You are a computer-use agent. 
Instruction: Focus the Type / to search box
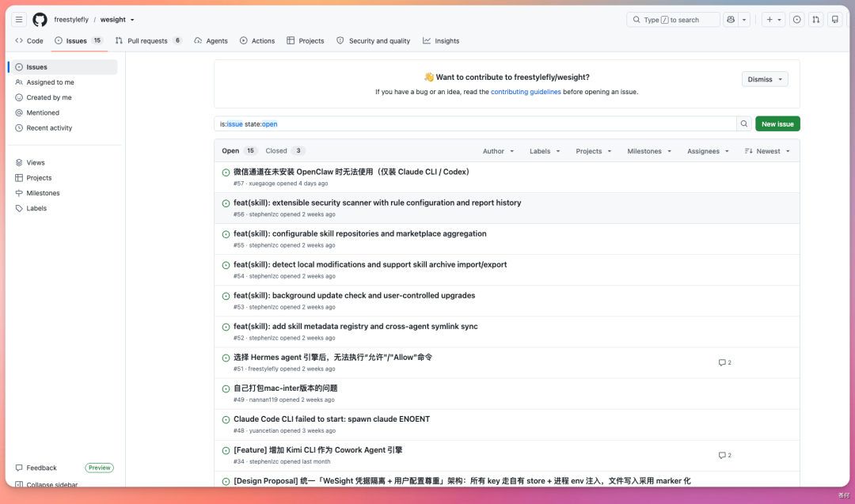coord(673,20)
